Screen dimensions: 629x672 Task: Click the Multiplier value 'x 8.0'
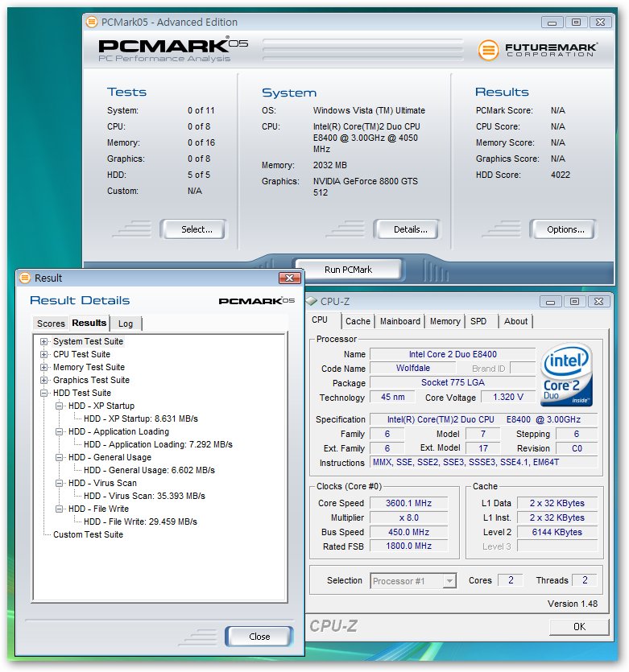[x=408, y=517]
